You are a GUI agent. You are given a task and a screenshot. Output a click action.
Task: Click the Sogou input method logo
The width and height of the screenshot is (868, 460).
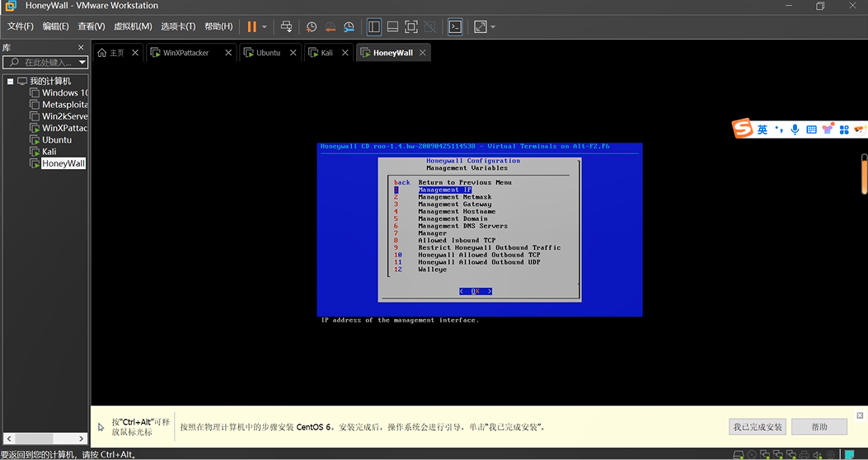(743, 129)
